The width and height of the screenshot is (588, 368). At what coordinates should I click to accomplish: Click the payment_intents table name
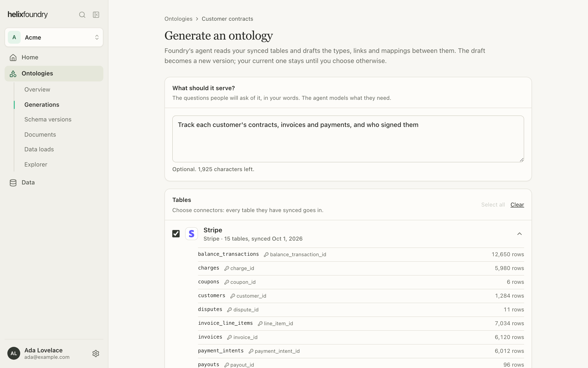pyautogui.click(x=221, y=351)
